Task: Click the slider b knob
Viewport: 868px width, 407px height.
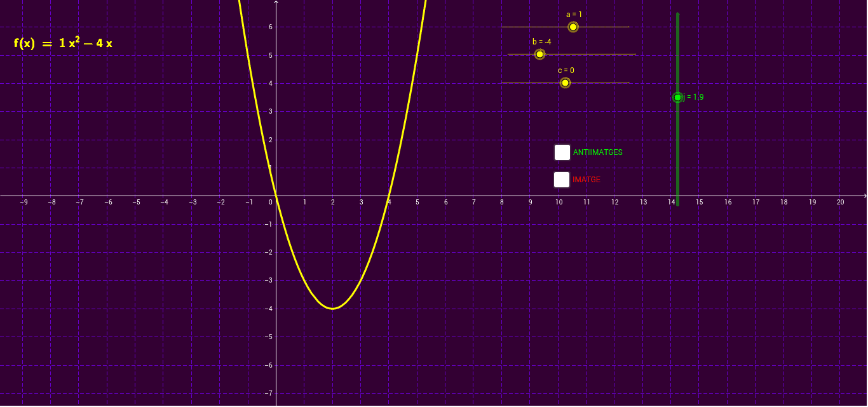Action: pos(540,54)
